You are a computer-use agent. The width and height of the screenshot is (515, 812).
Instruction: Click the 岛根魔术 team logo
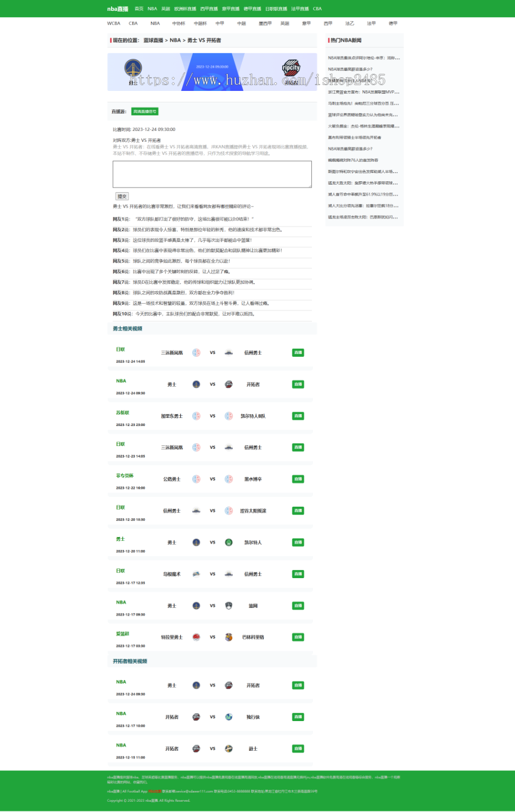[x=196, y=574]
